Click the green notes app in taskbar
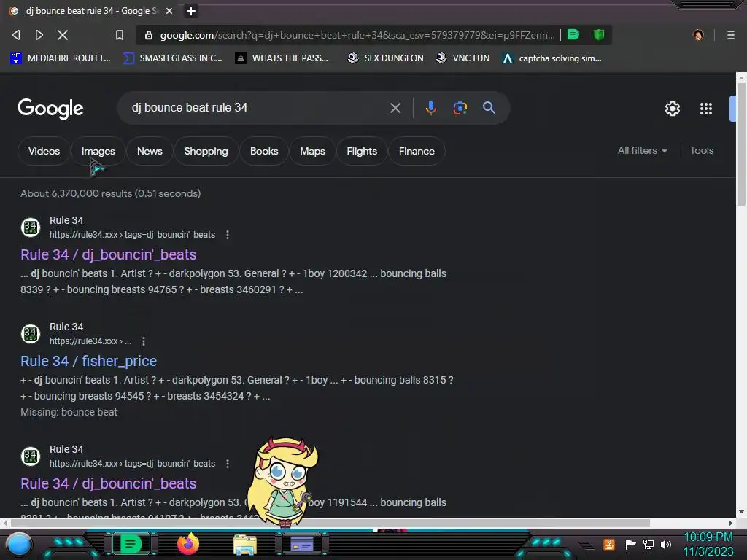The image size is (747, 560). point(131,544)
